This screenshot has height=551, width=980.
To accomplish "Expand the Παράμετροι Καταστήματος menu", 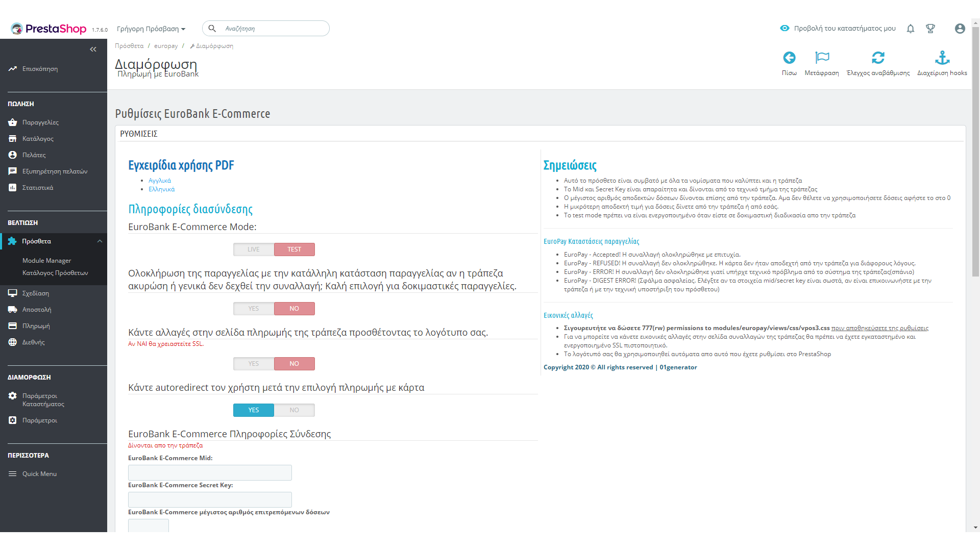I will [43, 400].
